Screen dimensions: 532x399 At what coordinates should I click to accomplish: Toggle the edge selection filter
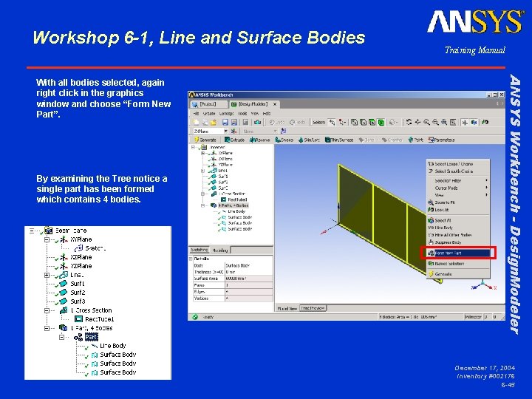point(363,122)
